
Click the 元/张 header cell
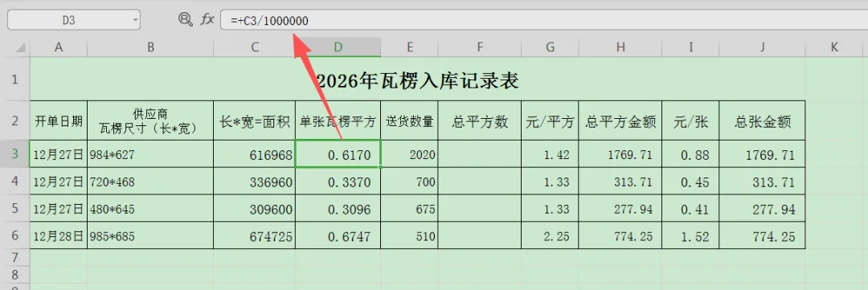pos(691,120)
